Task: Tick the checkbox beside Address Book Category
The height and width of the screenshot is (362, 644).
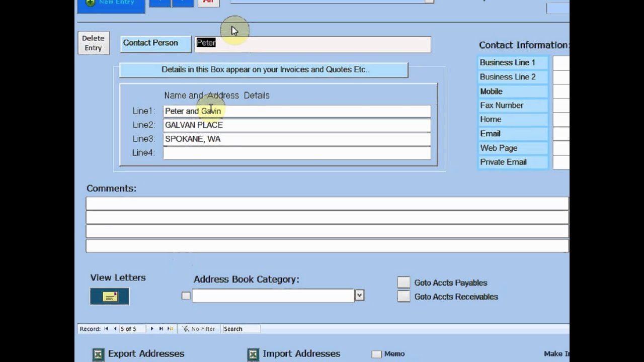Action: (186, 296)
